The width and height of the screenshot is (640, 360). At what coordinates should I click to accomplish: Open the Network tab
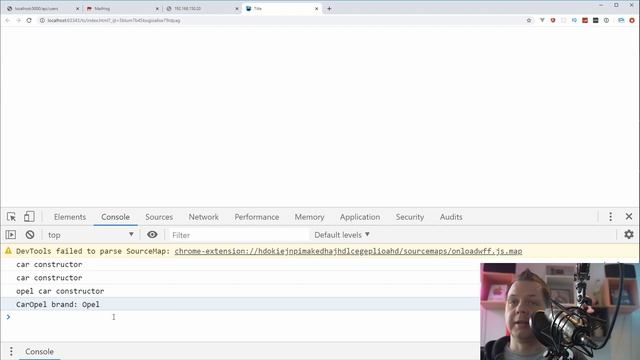pyautogui.click(x=204, y=217)
